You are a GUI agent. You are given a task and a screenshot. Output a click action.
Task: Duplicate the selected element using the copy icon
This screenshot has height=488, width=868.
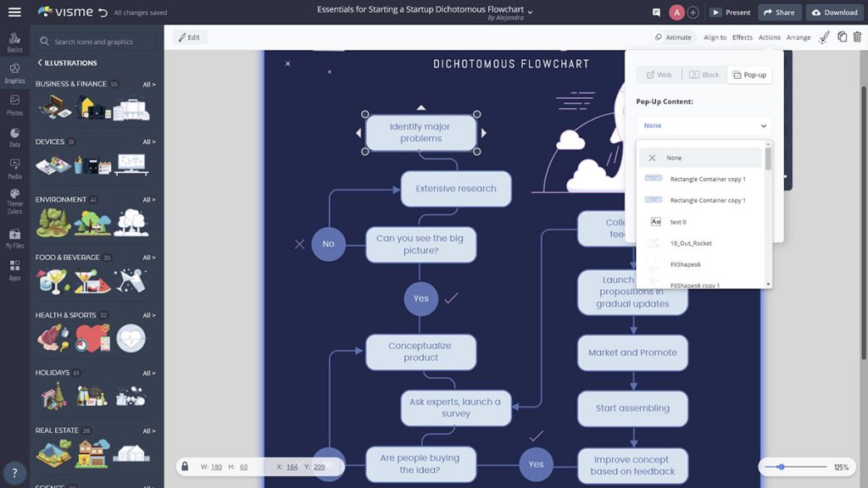(x=842, y=36)
